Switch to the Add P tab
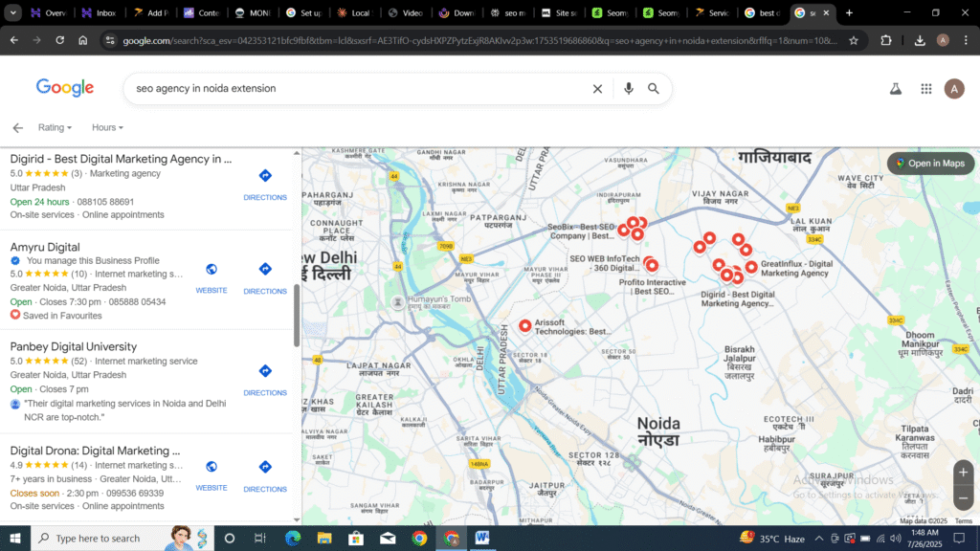 click(151, 12)
